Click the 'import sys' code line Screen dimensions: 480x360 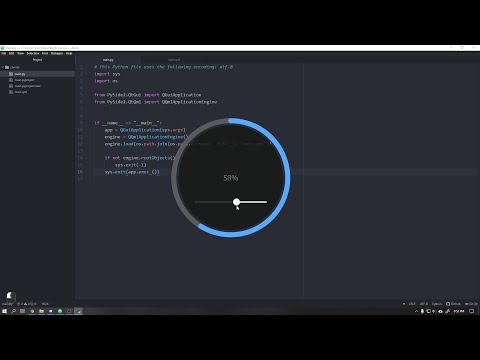(x=107, y=74)
